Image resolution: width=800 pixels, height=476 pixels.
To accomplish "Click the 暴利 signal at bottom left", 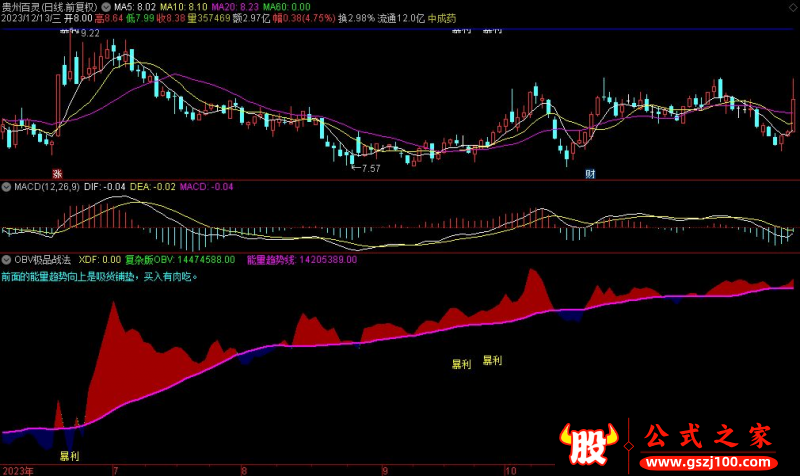I will tap(69, 456).
